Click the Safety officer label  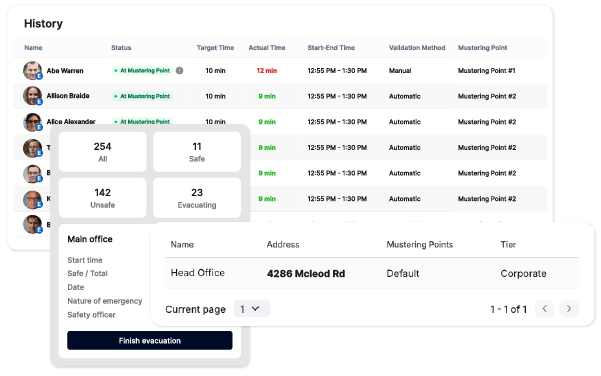click(91, 315)
